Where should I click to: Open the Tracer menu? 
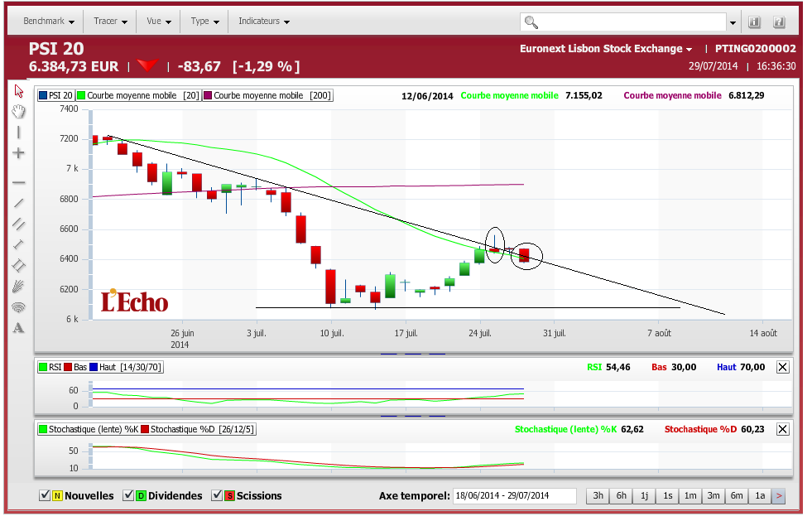pos(110,22)
